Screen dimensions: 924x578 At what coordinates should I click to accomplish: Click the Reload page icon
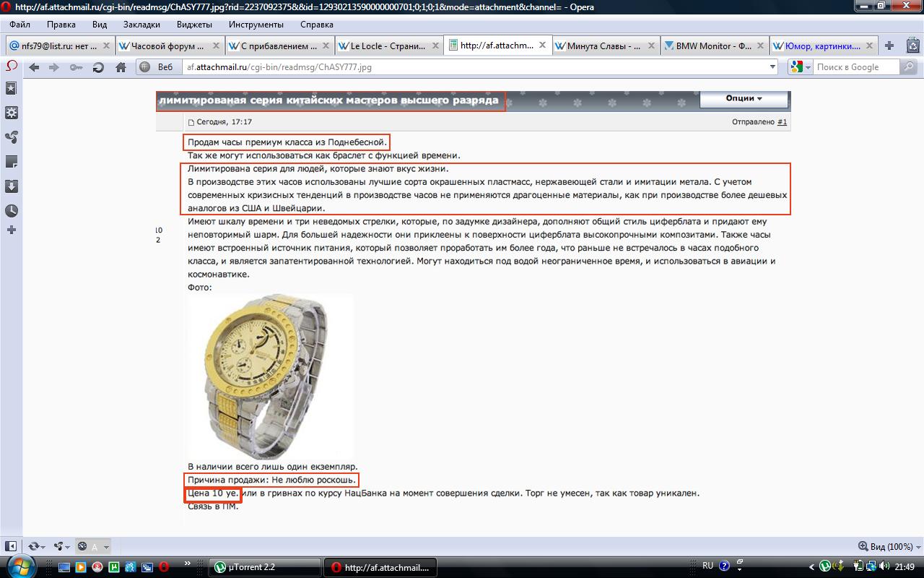coord(98,67)
